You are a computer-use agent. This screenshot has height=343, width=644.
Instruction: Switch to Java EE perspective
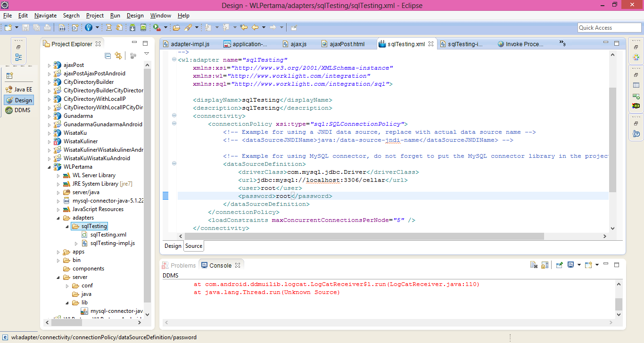pos(19,89)
